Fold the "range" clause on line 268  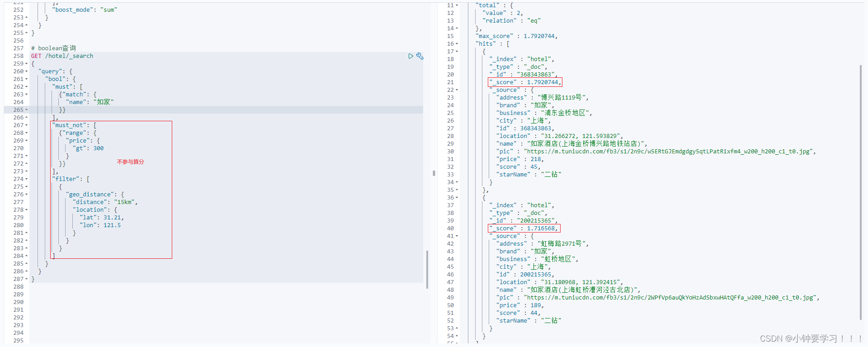(x=27, y=133)
